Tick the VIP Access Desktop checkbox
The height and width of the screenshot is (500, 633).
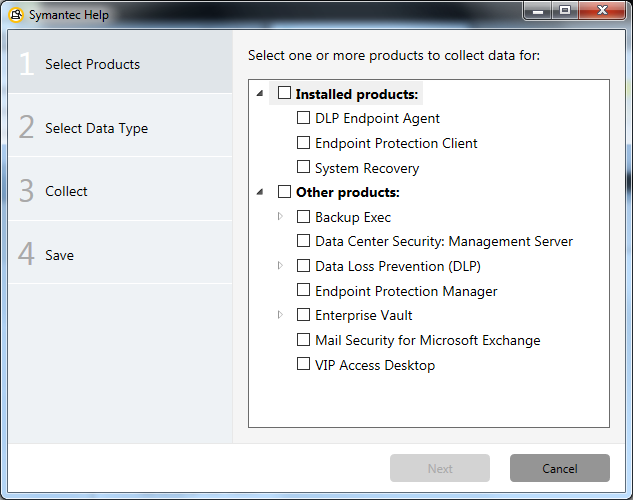303,364
